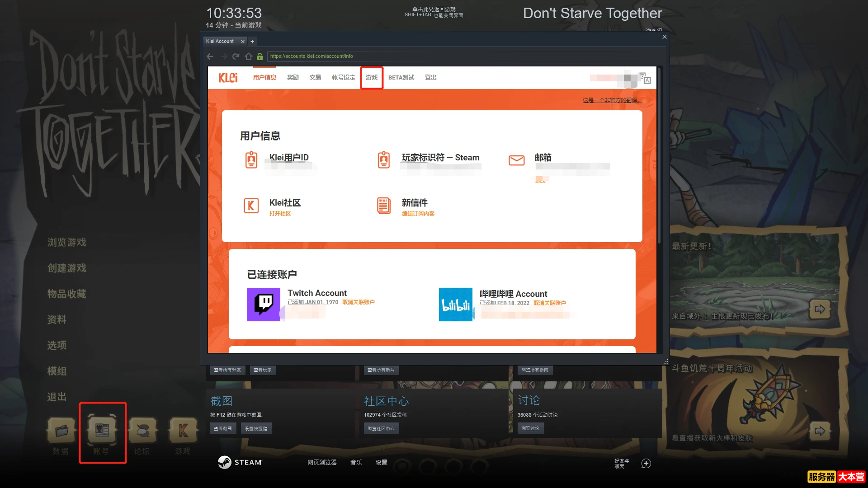
Task: Click the page translate icon
Action: 645,78
